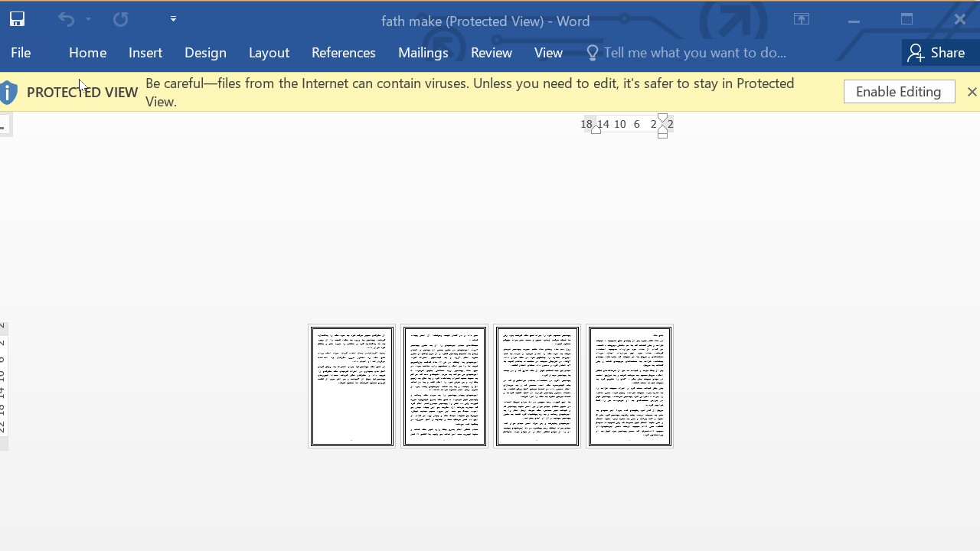Click the lightbulb Tell Me icon
Image resolution: width=980 pixels, height=551 pixels.
[x=592, y=53]
